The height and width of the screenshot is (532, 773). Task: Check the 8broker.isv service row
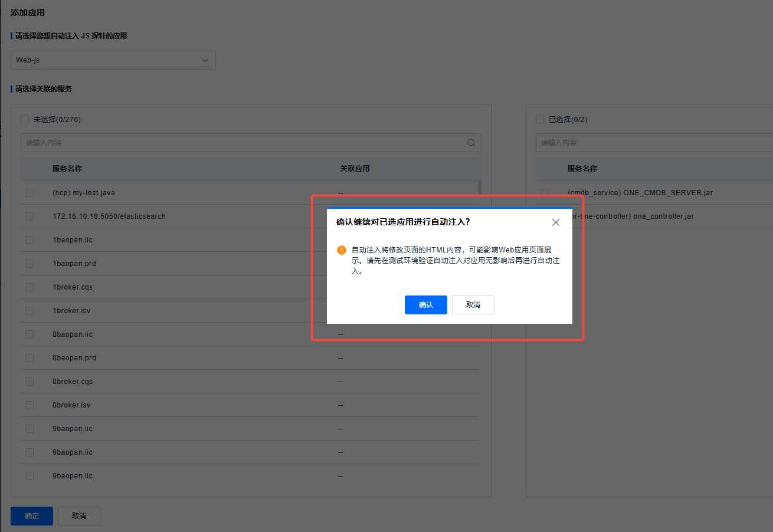click(30, 405)
